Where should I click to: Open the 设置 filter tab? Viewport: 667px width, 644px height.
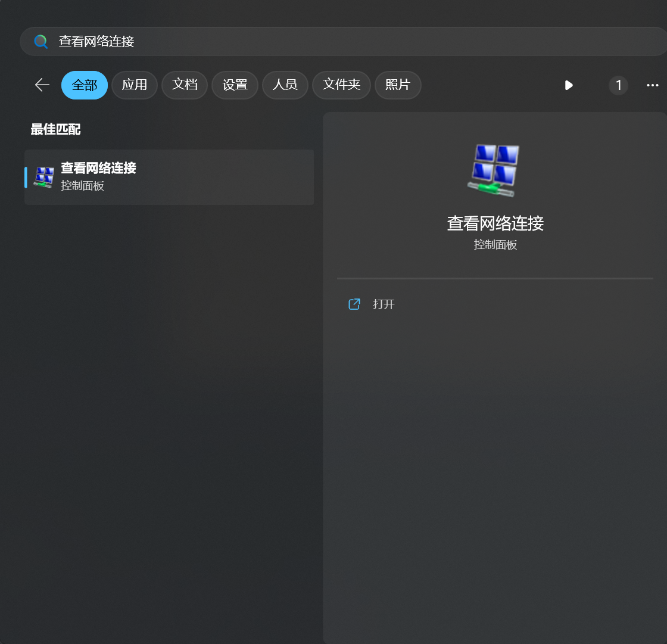235,85
